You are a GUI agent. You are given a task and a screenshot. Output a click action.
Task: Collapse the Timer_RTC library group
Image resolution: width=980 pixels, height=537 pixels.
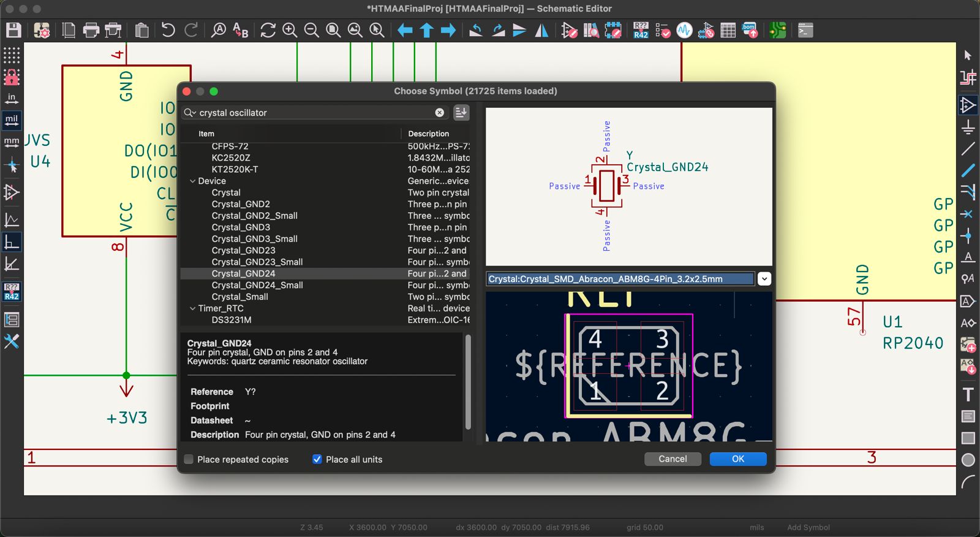pyautogui.click(x=192, y=309)
